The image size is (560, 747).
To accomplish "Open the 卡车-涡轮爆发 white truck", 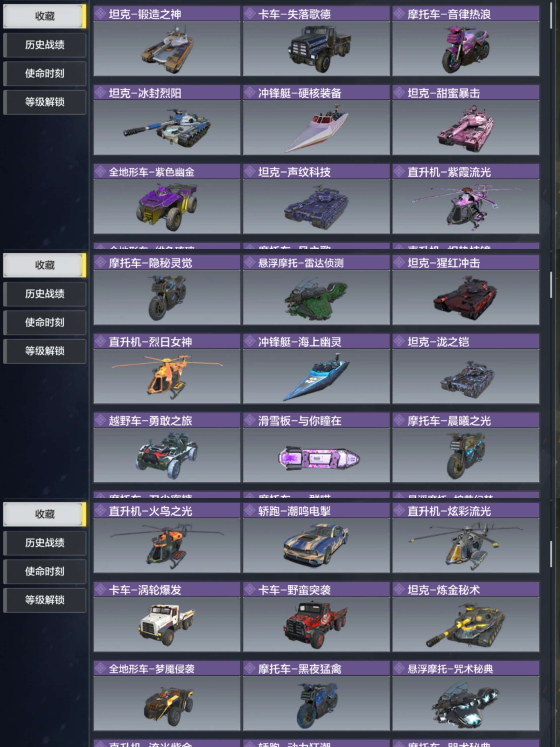I will [167, 625].
